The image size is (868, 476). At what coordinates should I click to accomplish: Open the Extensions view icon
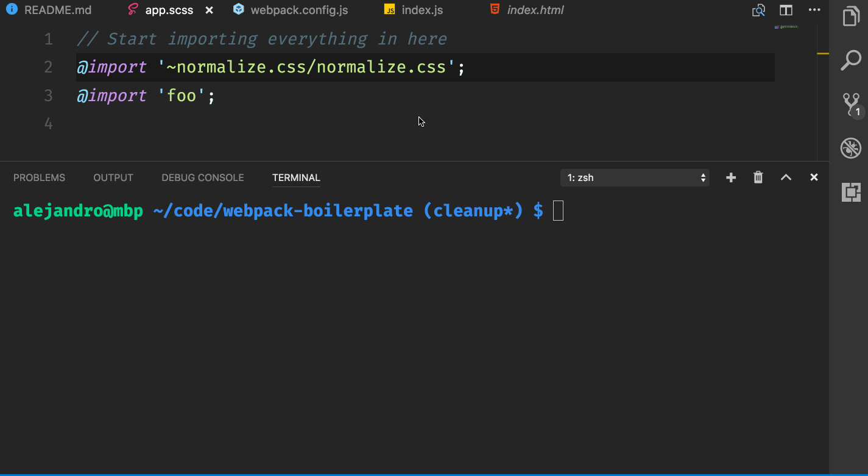tap(851, 192)
